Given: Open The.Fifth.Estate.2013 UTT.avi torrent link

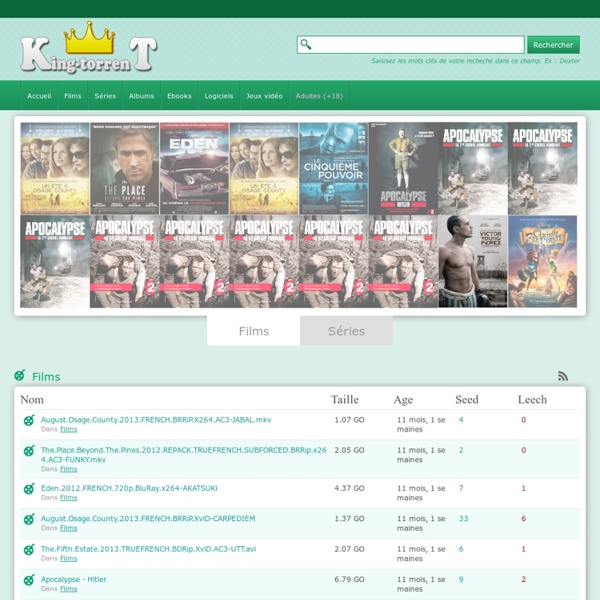Looking at the screenshot, I should coord(148,549).
